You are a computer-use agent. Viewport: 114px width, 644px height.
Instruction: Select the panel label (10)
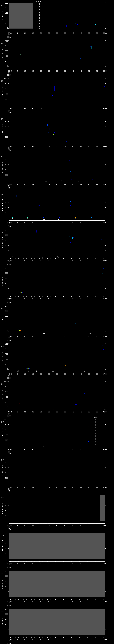pos(3,346)
